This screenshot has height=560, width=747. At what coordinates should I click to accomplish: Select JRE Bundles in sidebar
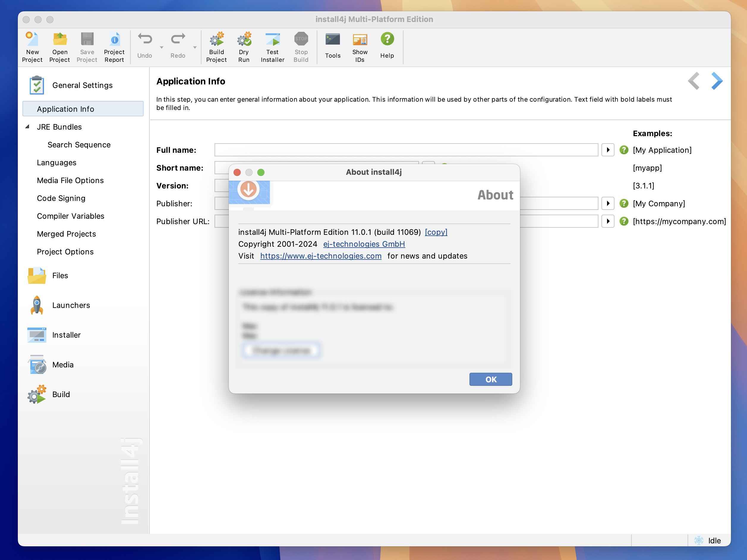tap(59, 127)
